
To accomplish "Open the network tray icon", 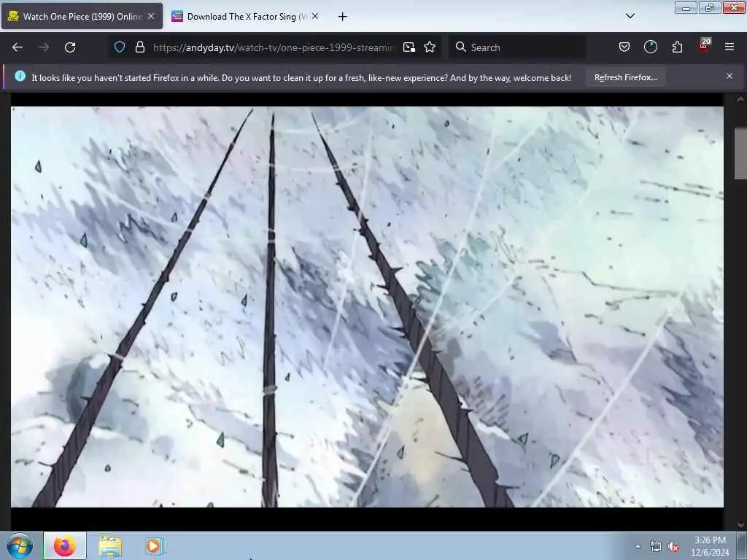I will [656, 547].
